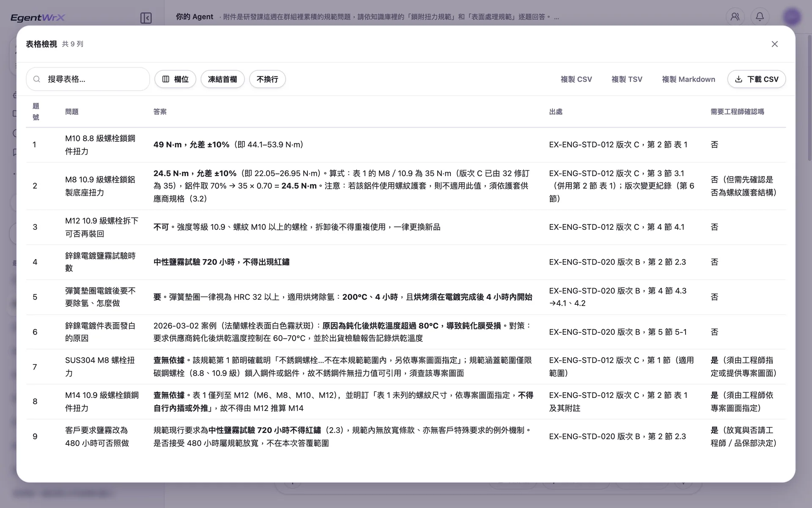The width and height of the screenshot is (812, 508).
Task: Toggle 凍結首欄 freeze first column
Action: point(222,79)
